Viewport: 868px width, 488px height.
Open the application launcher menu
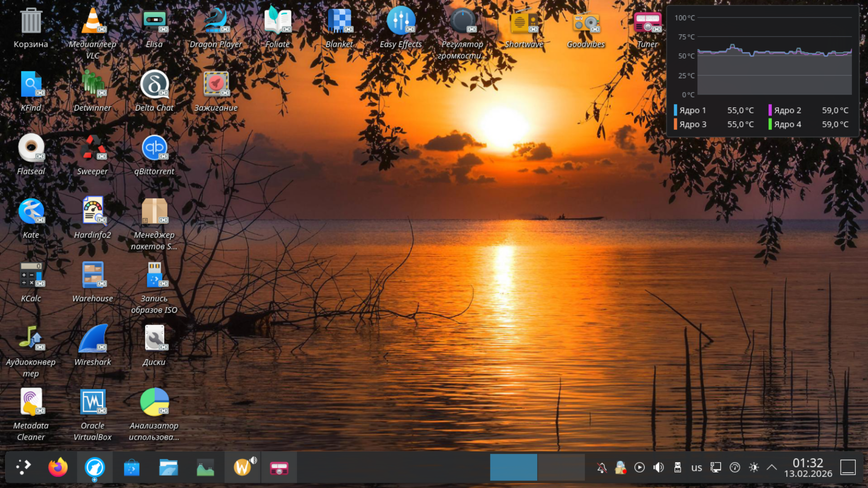23,467
